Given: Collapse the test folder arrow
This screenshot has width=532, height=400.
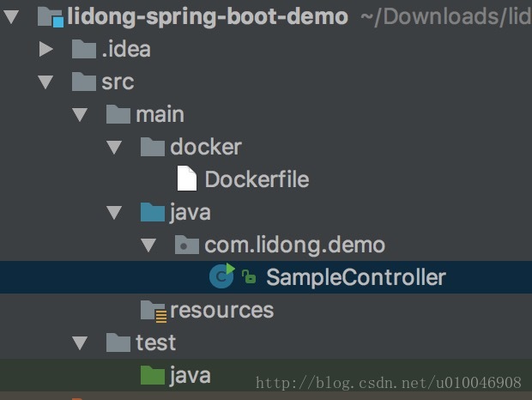Looking at the screenshot, I should [80, 343].
